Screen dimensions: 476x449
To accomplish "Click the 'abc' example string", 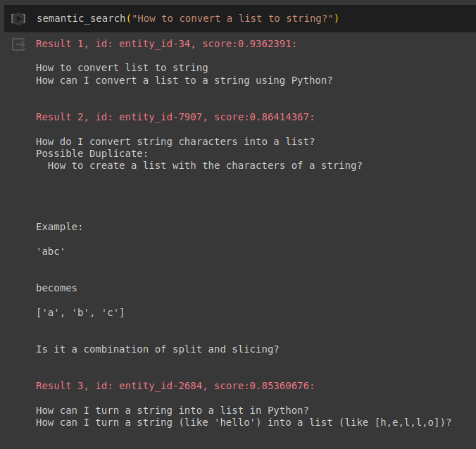I will pyautogui.click(x=51, y=251).
